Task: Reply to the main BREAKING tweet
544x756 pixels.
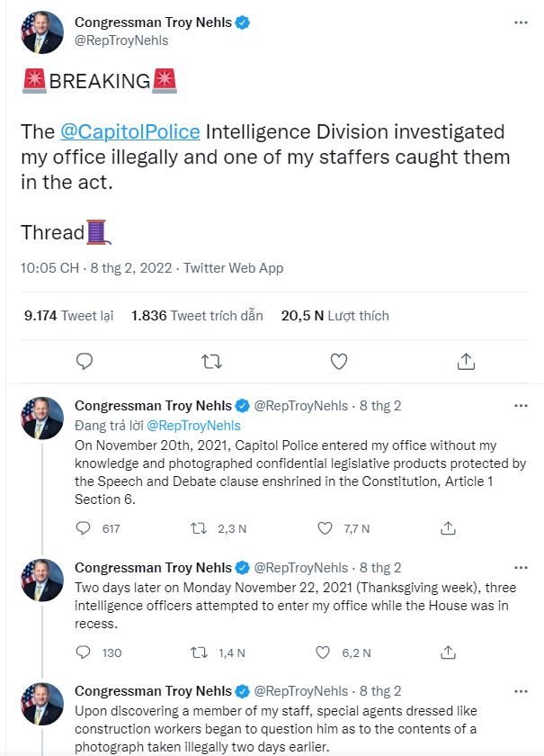Action: pyautogui.click(x=85, y=361)
